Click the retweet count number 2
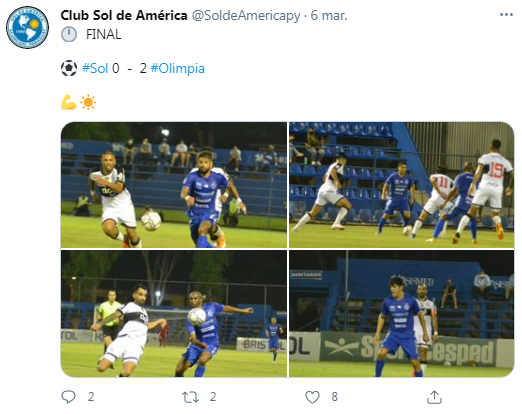 click(x=213, y=397)
